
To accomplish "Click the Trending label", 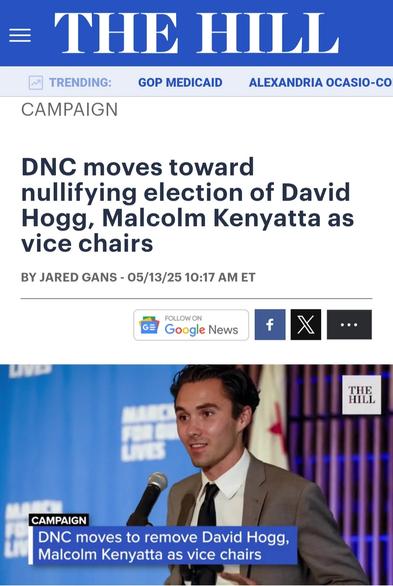I will pos(80,82).
